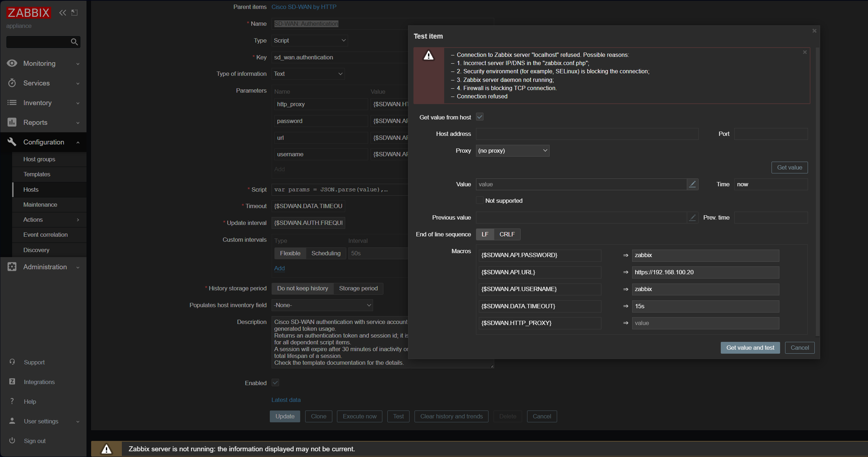The width and height of the screenshot is (868, 457).
Task: Click the Test item dialog scrollbar
Action: point(818,192)
